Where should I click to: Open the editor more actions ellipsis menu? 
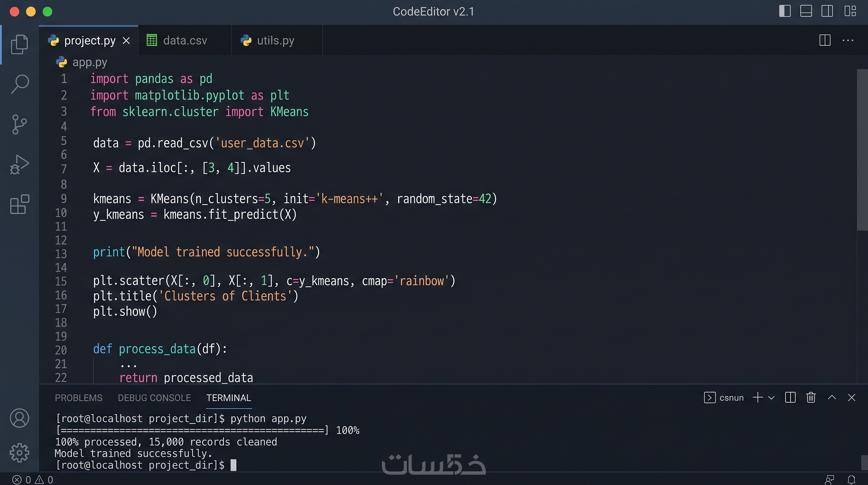(x=848, y=40)
